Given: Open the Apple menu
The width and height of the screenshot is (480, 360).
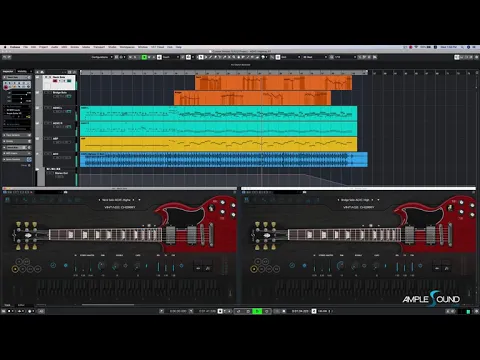Looking at the screenshot, I should [x=5, y=47].
